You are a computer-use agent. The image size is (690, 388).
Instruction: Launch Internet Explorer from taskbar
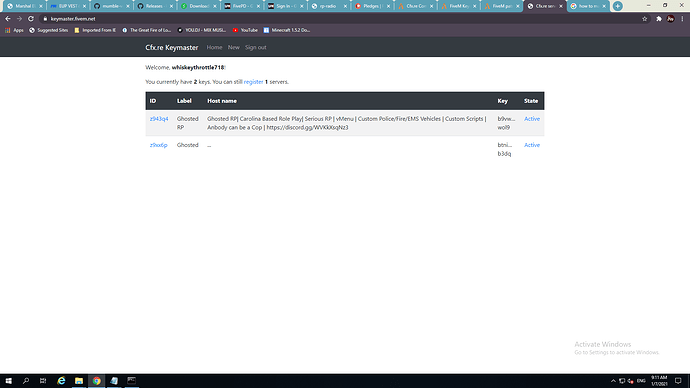tap(61, 381)
